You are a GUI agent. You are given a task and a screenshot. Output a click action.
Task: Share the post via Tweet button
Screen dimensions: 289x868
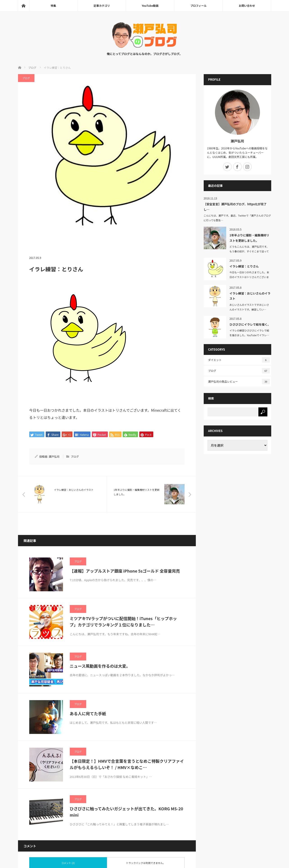[37, 435]
